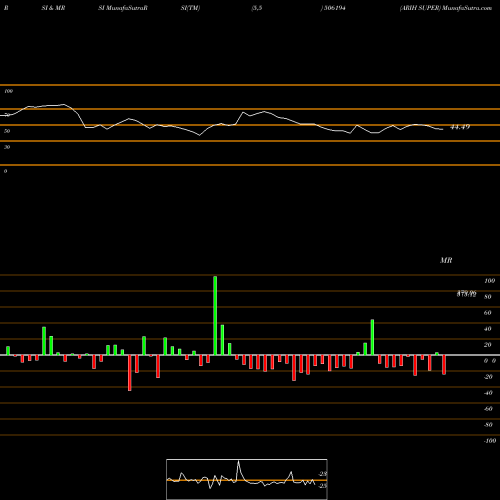Click the -25 value beside the mini chart
The image size is (500, 500).
point(323,486)
